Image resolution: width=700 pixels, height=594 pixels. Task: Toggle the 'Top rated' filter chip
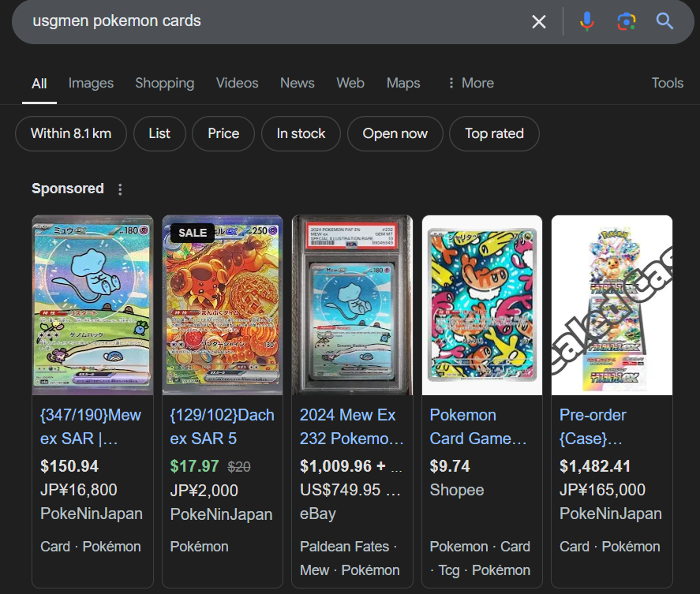point(494,133)
